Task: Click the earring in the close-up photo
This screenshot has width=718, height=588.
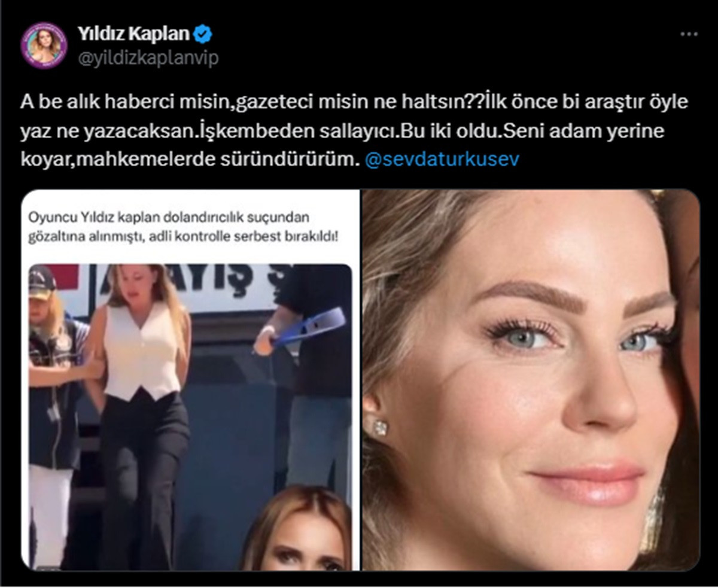Action: pyautogui.click(x=381, y=427)
